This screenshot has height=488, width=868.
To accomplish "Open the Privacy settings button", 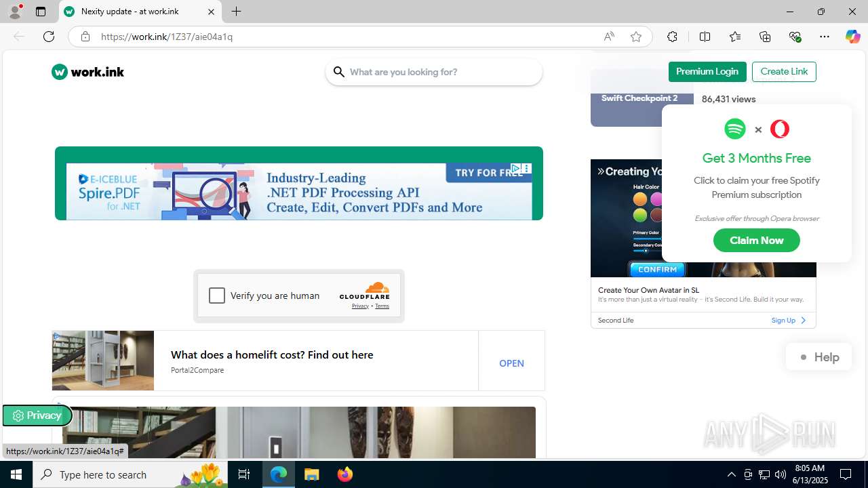I will tap(37, 415).
